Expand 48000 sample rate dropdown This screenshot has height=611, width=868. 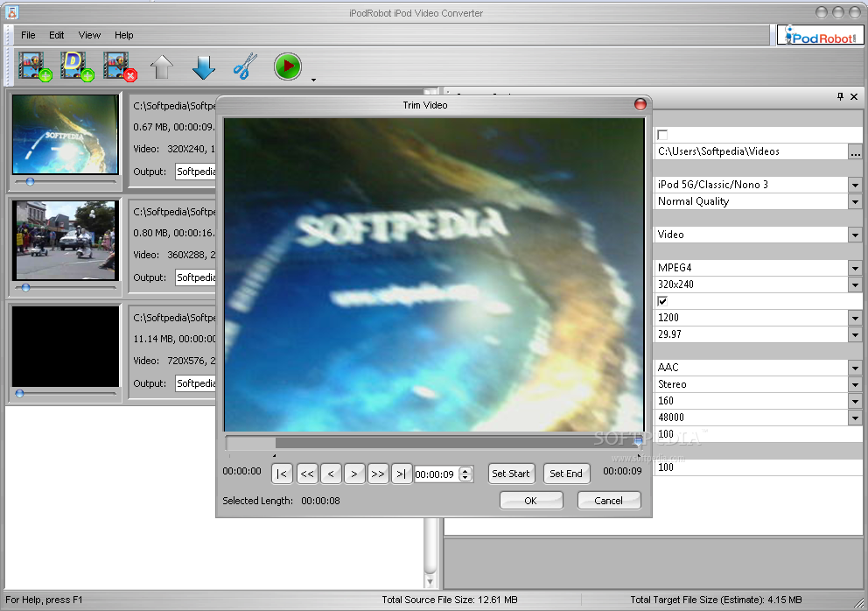(855, 418)
